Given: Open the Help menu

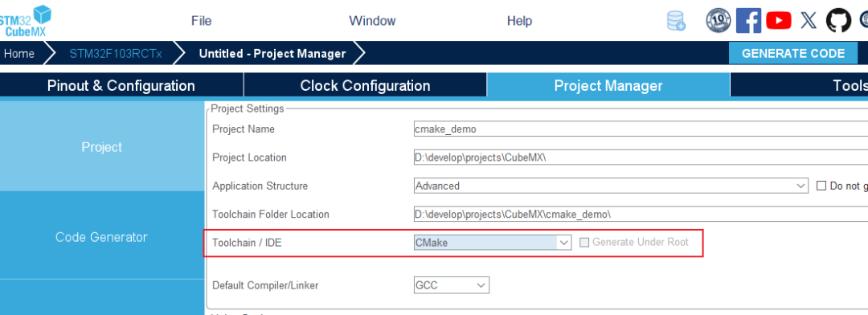Looking at the screenshot, I should 519,21.
